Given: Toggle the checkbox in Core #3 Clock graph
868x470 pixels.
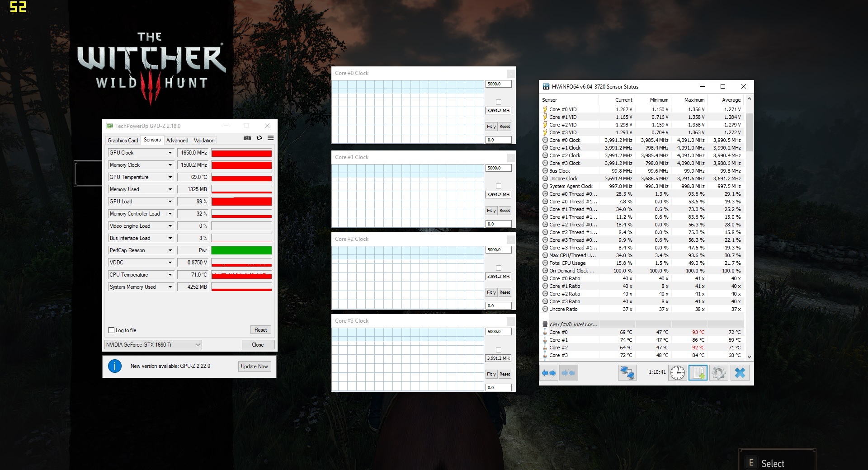Looking at the screenshot, I should tap(498, 350).
